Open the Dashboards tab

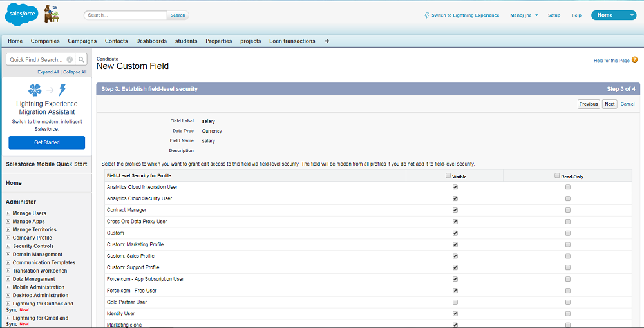[x=151, y=41]
